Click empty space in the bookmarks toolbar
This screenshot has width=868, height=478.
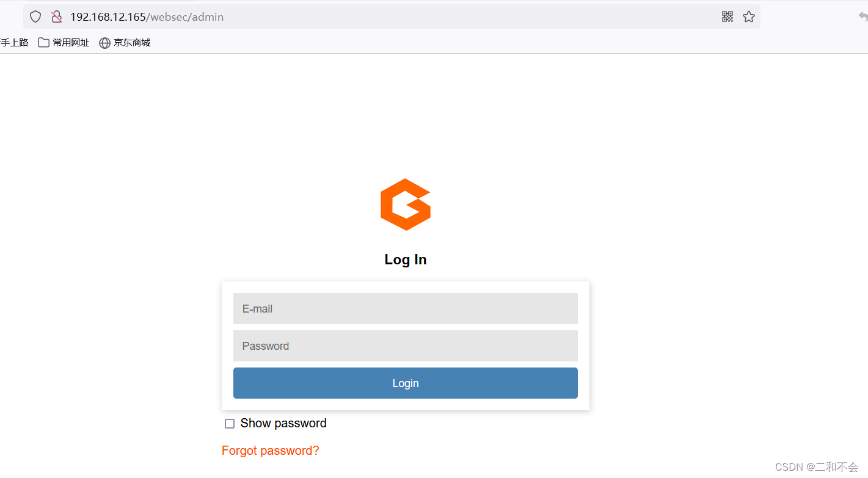pos(489,43)
